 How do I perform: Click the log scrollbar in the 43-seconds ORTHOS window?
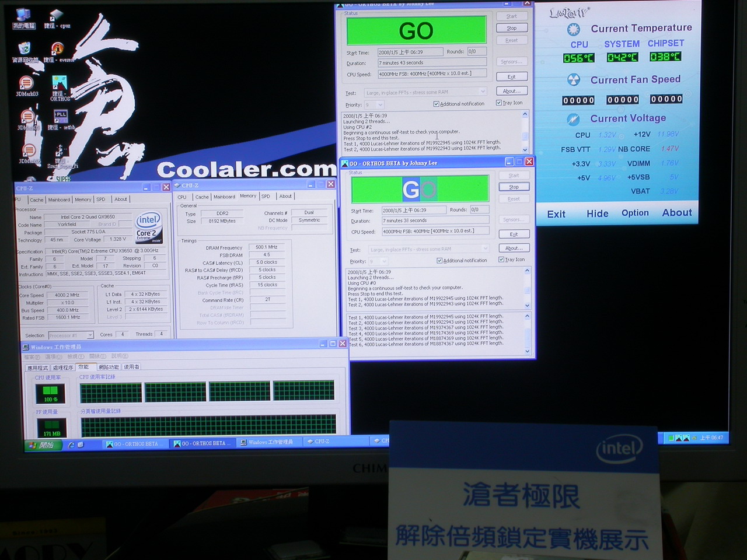click(x=525, y=132)
